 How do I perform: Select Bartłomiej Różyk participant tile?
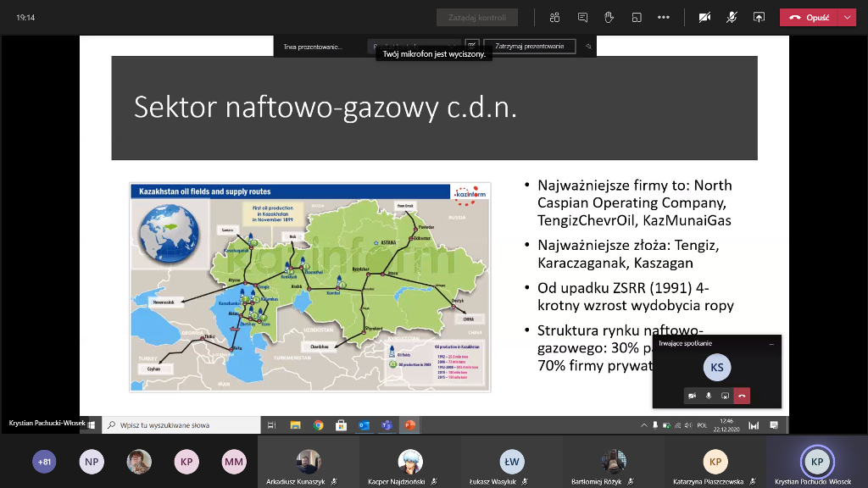[614, 462]
